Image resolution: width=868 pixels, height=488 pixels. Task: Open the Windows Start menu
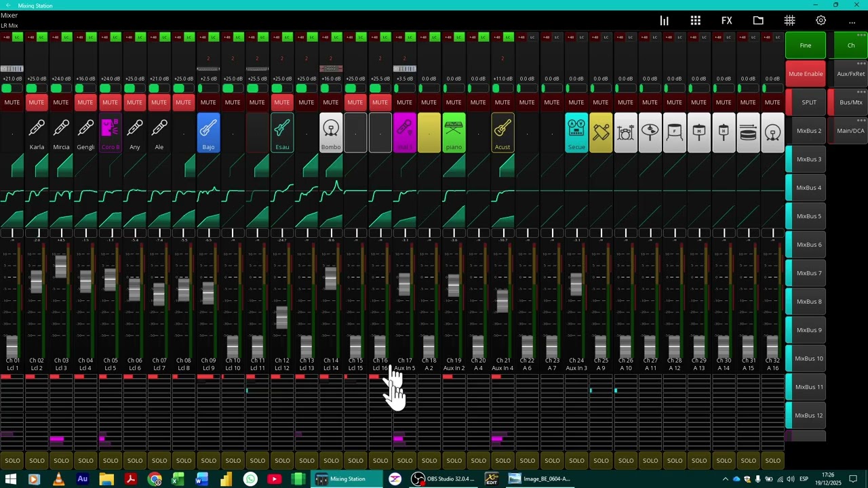(x=11, y=479)
